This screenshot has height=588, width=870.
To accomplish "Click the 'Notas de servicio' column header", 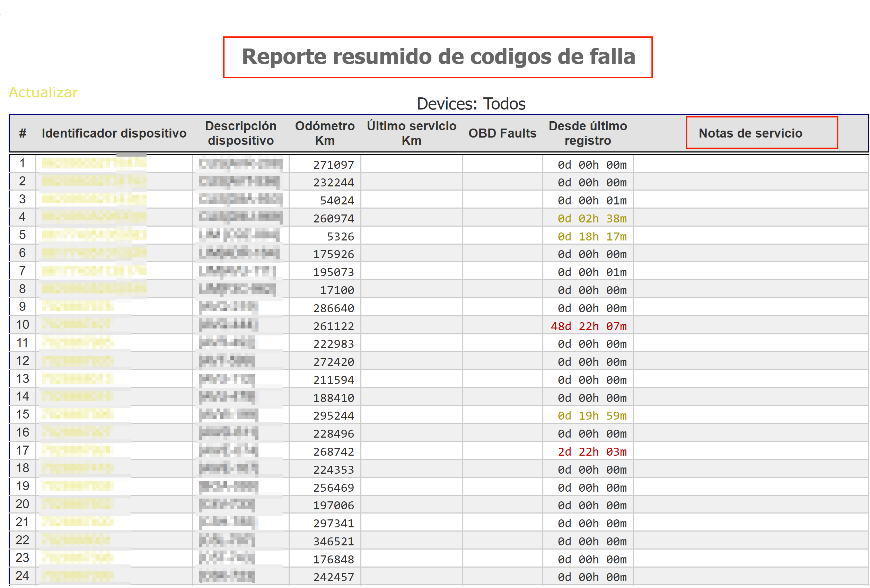I will [750, 133].
